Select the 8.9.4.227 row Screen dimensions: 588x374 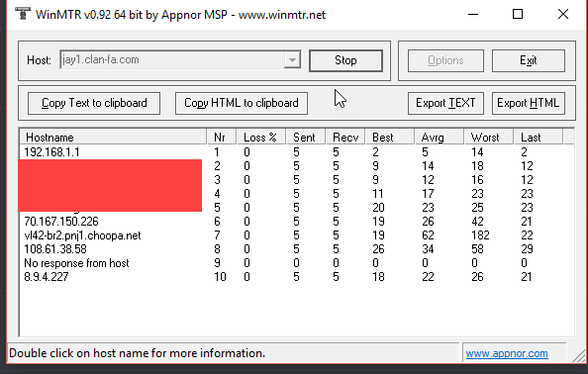click(296, 277)
